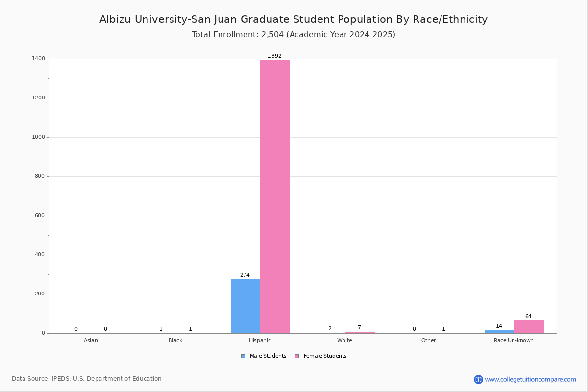Click the White female students bar

coord(360,332)
